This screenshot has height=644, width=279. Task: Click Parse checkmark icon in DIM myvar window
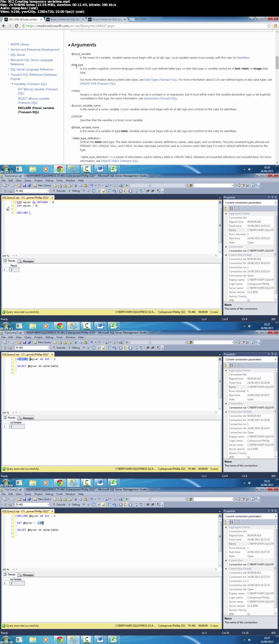click(89, 191)
